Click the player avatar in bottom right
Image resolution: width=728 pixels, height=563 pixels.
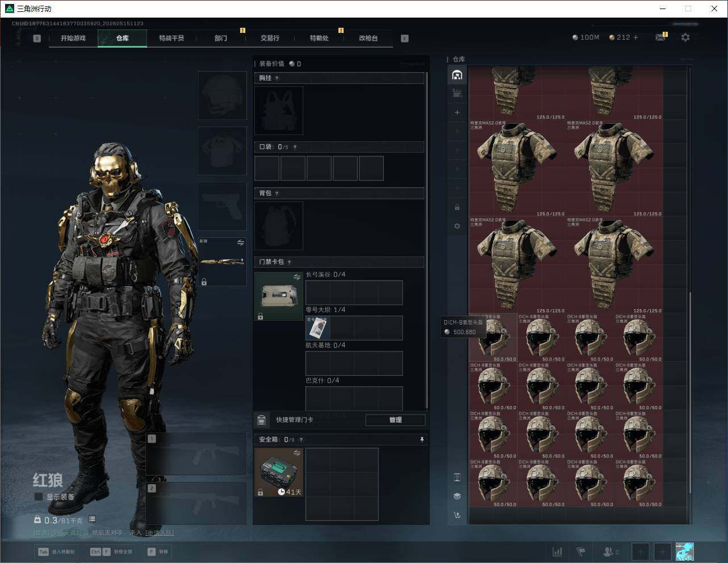point(684,552)
